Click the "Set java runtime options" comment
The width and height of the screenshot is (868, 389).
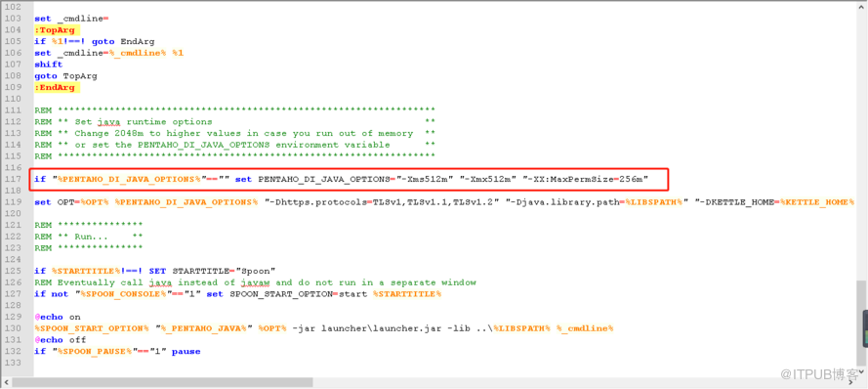pyautogui.click(x=143, y=121)
